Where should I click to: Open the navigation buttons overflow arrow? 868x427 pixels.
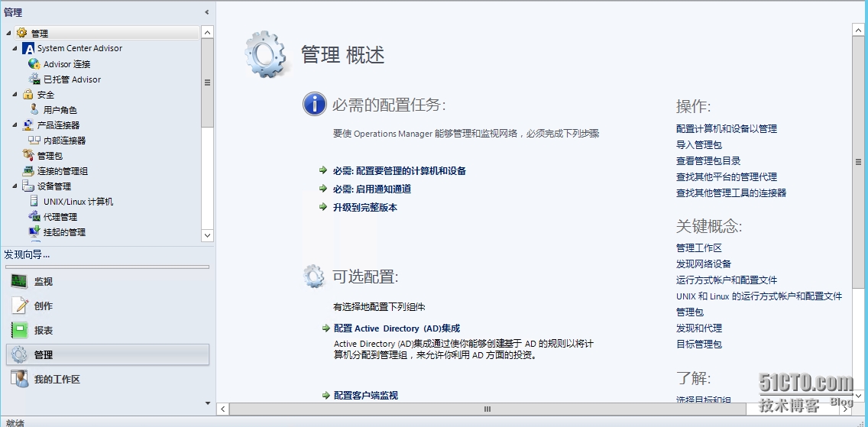pyautogui.click(x=208, y=403)
